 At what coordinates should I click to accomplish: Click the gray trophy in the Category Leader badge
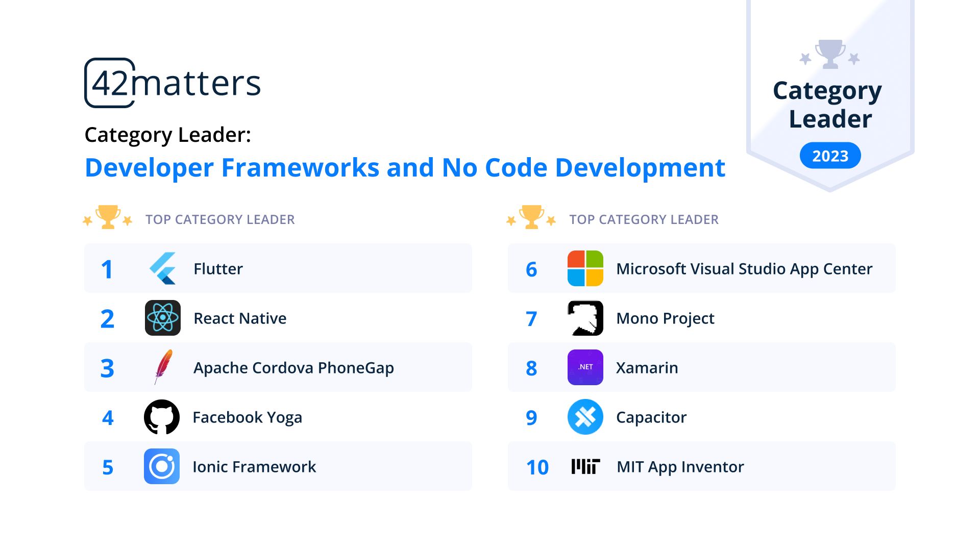[x=829, y=54]
